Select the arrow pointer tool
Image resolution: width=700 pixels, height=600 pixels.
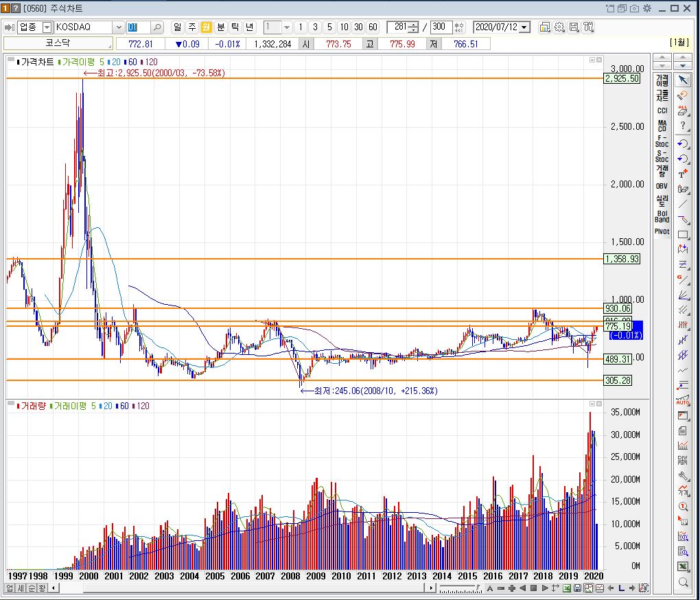[683, 80]
